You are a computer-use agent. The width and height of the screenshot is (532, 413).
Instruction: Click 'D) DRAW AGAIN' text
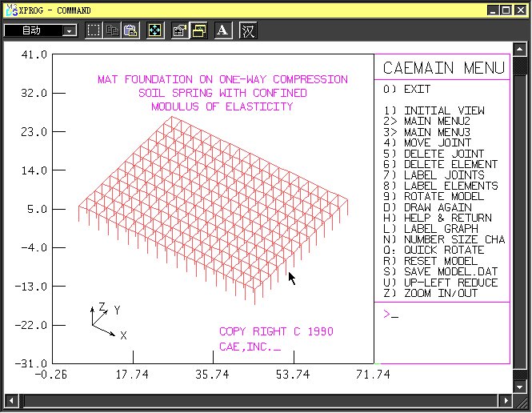[427, 207]
